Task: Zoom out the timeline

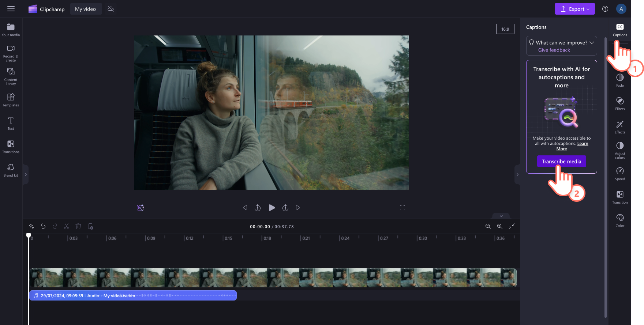Action: coord(488,226)
